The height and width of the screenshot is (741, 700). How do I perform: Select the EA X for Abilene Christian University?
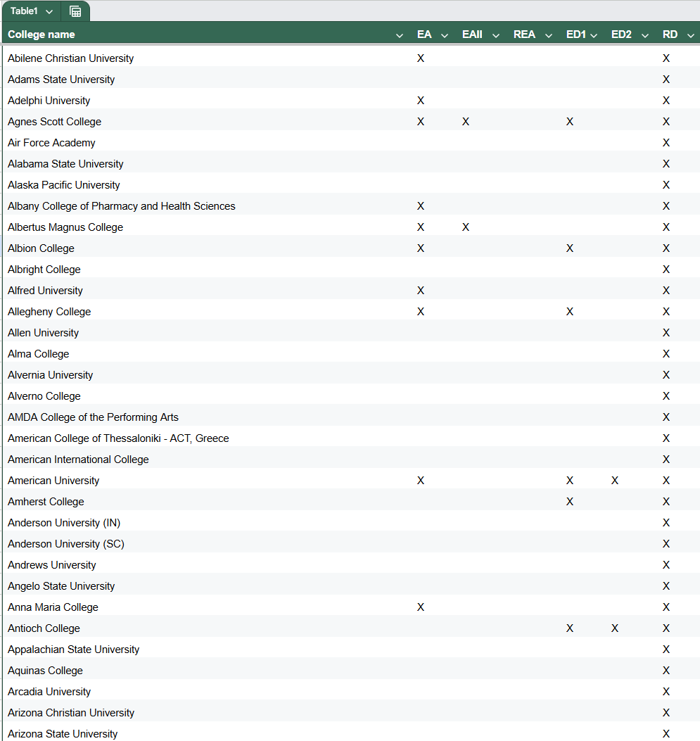tap(421, 58)
